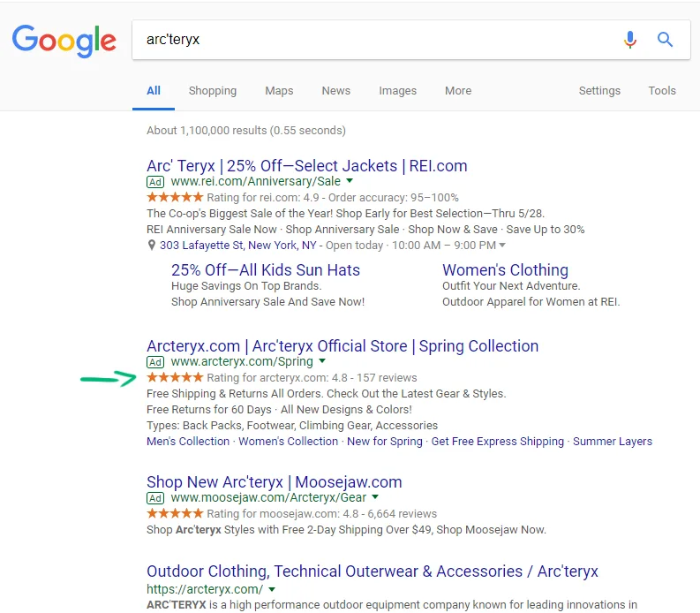Switch to the Images tab
The height and width of the screenshot is (613, 700).
[398, 91]
